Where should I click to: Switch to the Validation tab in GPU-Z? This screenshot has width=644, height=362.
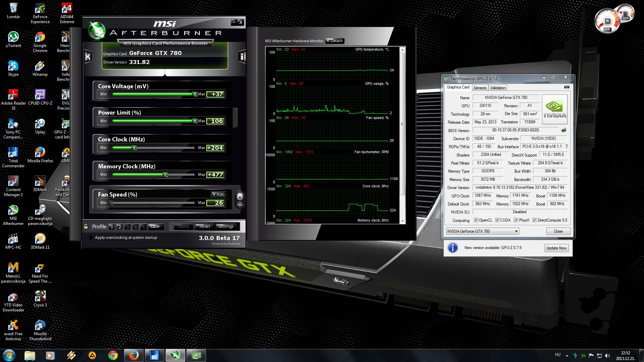[x=498, y=88]
